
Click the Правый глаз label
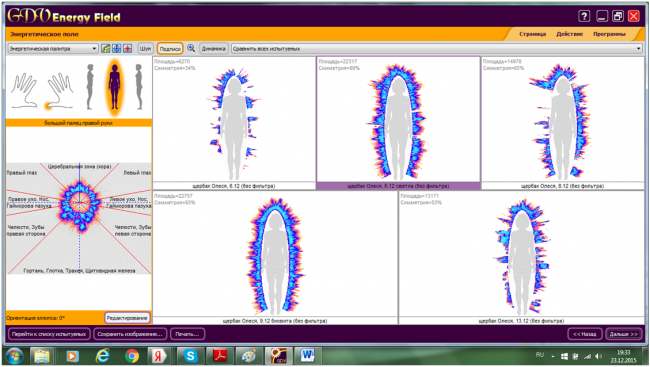[x=22, y=173]
